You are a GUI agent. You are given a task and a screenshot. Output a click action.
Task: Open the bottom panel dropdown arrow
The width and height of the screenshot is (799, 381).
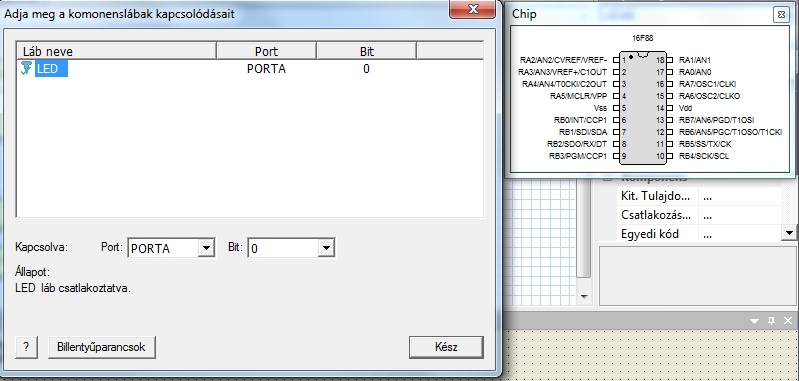(x=755, y=321)
